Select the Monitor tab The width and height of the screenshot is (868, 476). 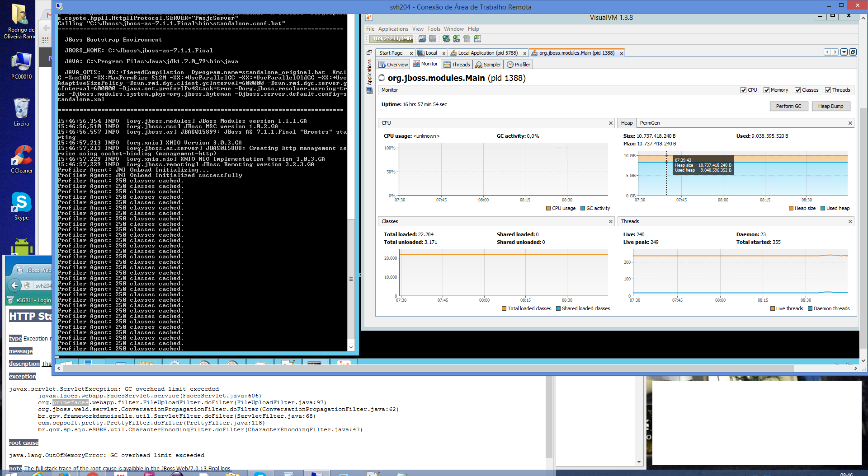(425, 64)
